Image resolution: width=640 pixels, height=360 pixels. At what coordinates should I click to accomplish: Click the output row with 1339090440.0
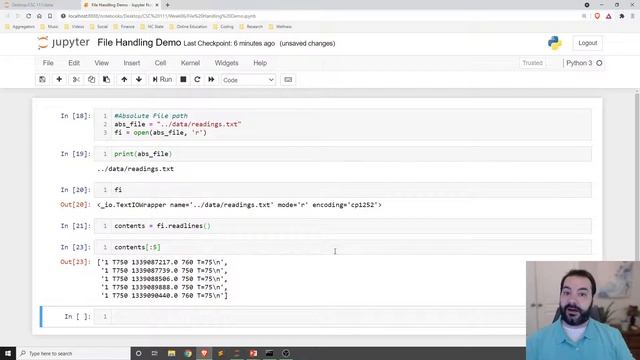pyautogui.click(x=164, y=296)
